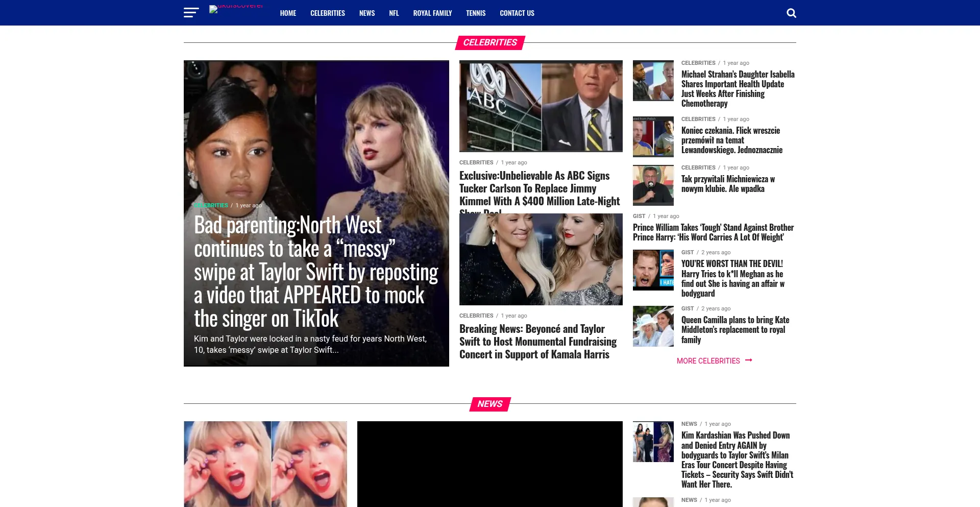Read the ABC Tucker Carlson article
Viewport: 980px width, 507px height.
pos(539,188)
